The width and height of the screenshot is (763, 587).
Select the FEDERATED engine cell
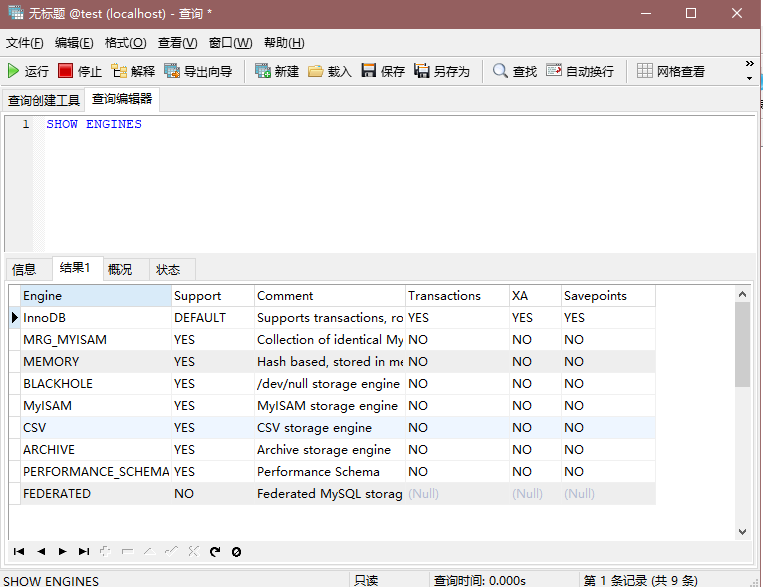96,494
